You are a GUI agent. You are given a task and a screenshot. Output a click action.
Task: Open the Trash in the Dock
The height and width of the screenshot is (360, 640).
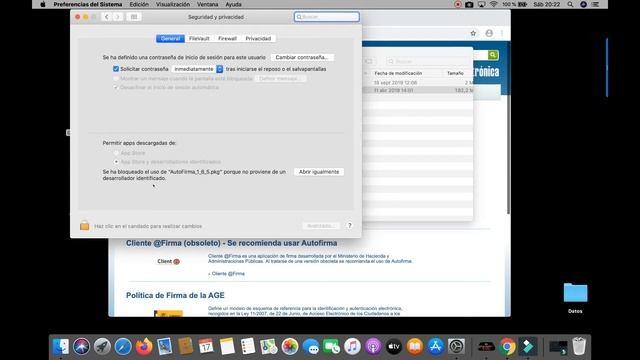tap(579, 347)
